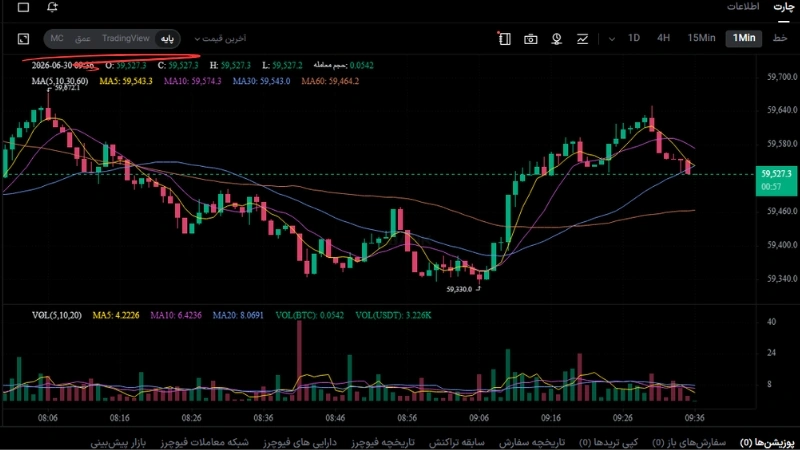The width and height of the screenshot is (800, 450).
Task: Switch chart mode to MC
Action: 57,38
